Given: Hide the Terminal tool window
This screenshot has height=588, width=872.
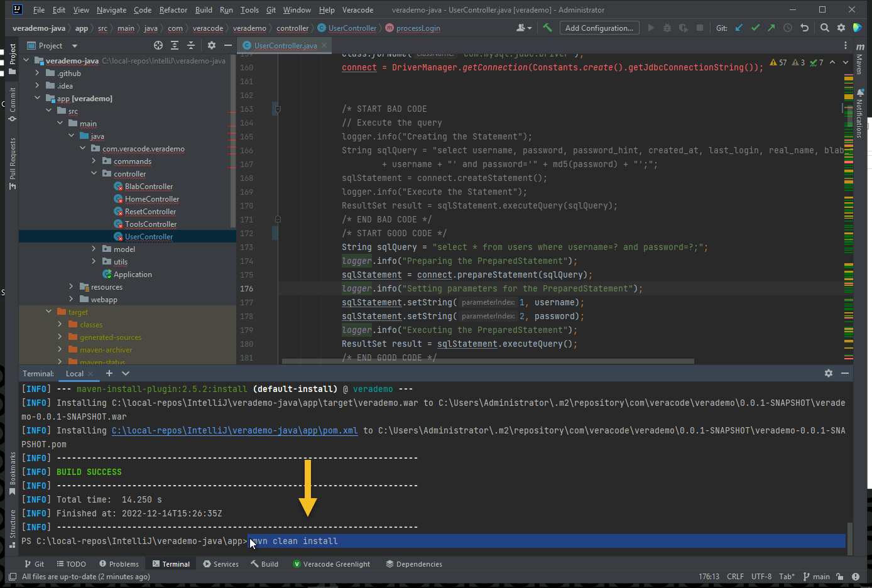Looking at the screenshot, I should (x=845, y=373).
